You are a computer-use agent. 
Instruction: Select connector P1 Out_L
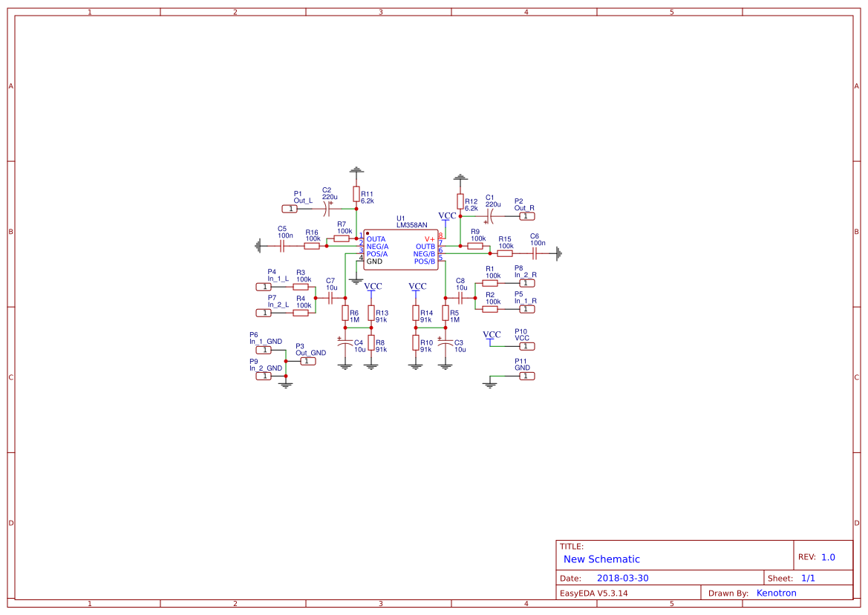[x=290, y=208]
